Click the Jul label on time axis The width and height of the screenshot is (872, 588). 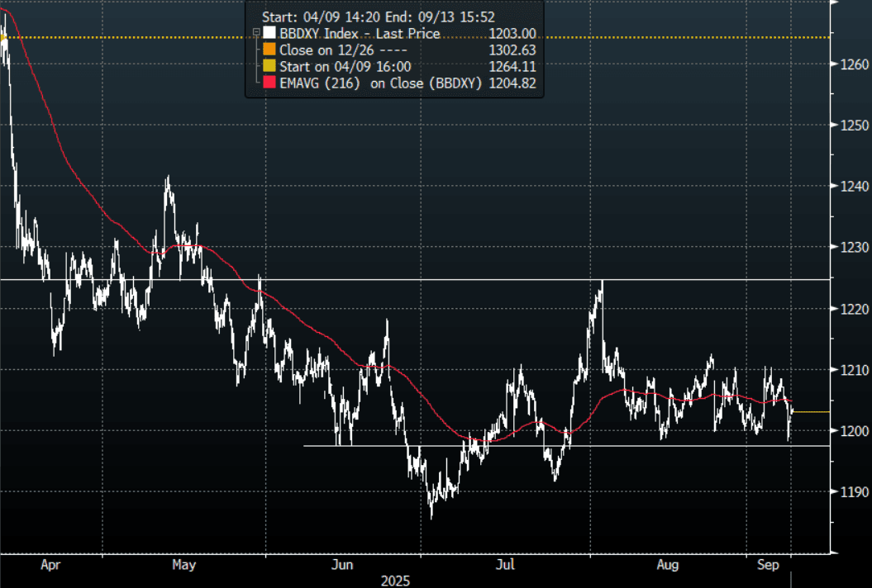[505, 565]
